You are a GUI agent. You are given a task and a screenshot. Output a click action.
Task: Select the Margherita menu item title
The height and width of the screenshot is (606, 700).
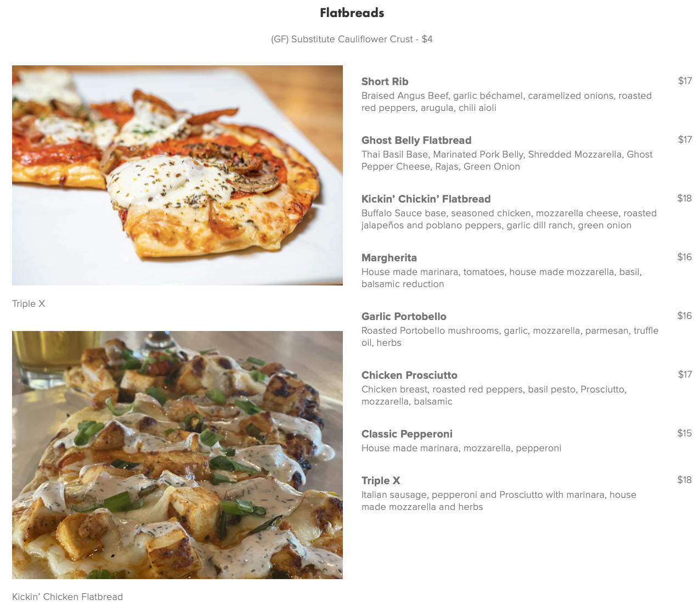click(x=389, y=258)
